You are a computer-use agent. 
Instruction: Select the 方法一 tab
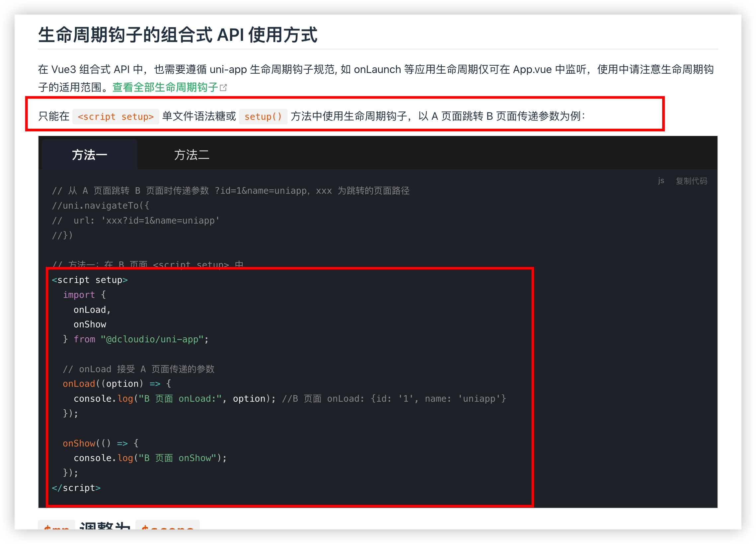click(89, 155)
